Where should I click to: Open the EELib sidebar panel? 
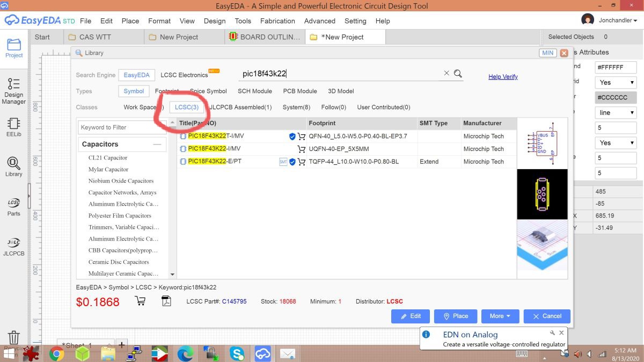tap(14, 127)
